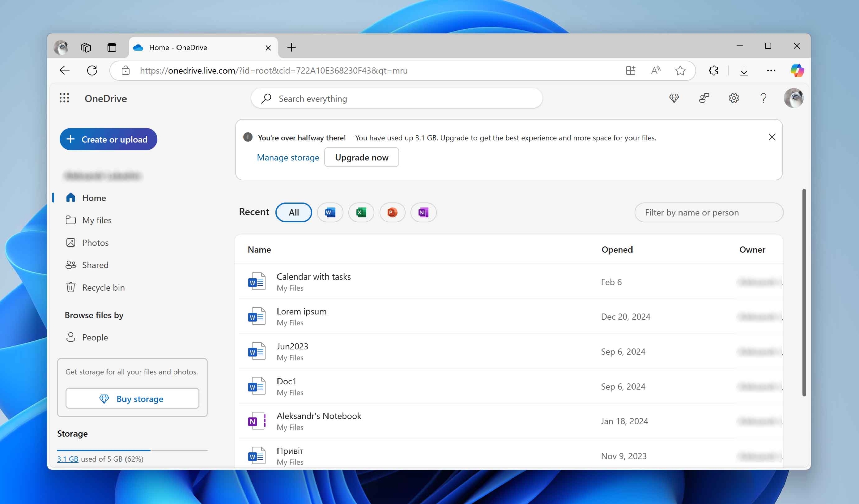859x504 pixels.
Task: Open Copilot in Edge sidebar
Action: (797, 70)
